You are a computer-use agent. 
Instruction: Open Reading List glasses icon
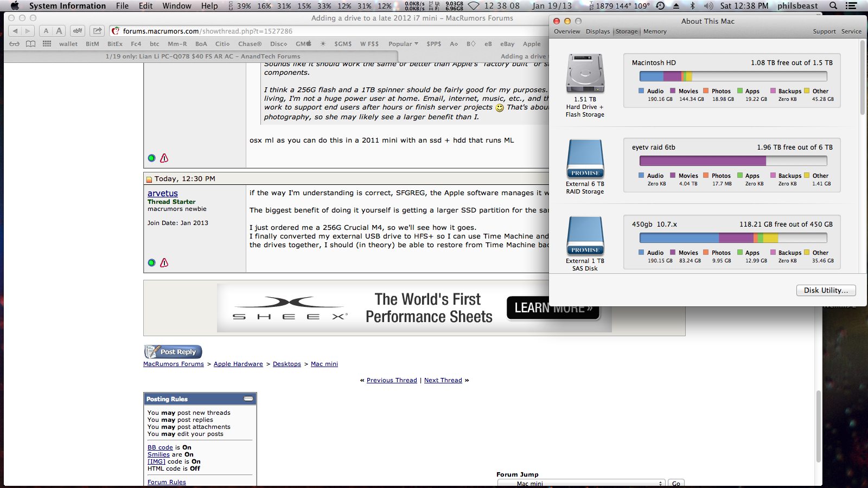(x=15, y=44)
